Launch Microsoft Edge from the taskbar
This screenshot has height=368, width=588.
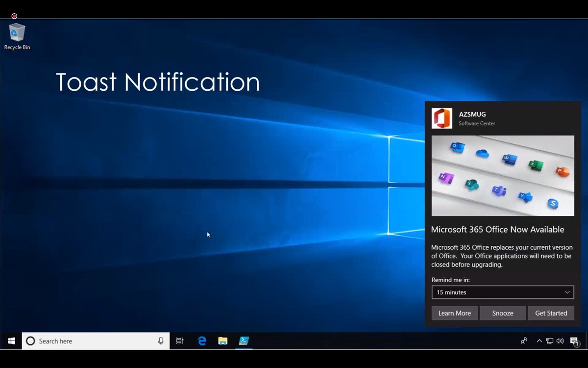pos(202,341)
